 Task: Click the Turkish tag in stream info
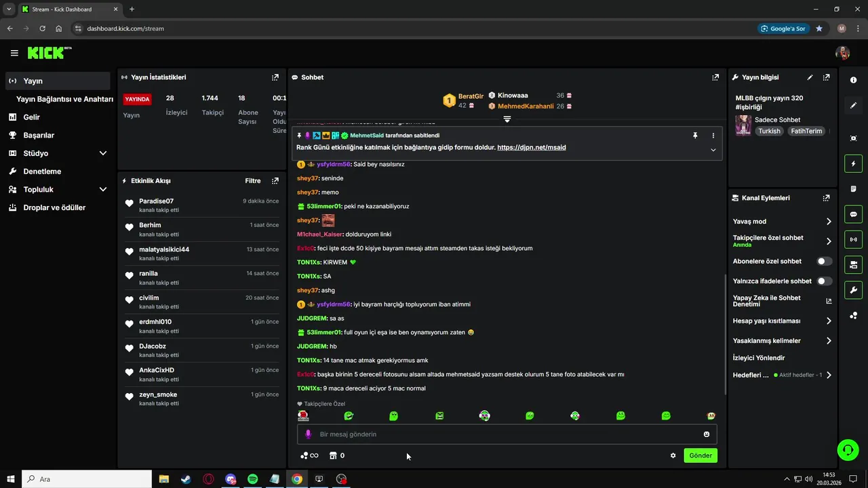click(769, 131)
